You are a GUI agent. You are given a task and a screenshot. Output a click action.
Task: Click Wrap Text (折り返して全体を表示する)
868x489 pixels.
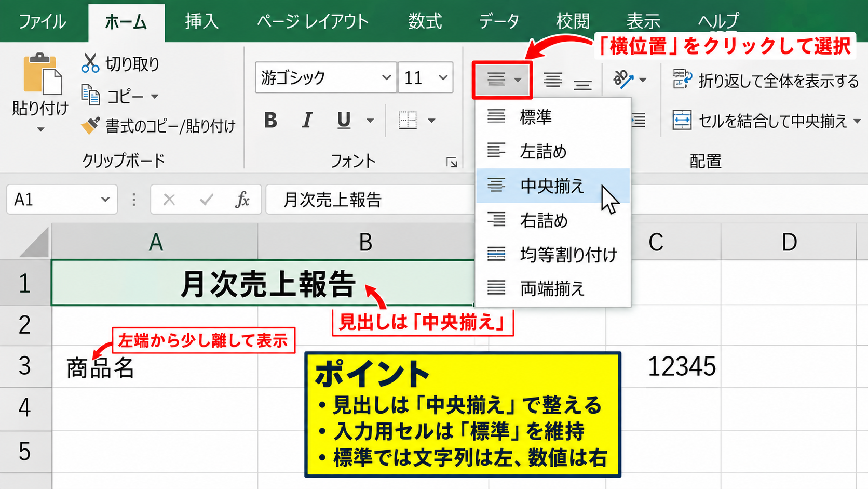[x=766, y=80]
